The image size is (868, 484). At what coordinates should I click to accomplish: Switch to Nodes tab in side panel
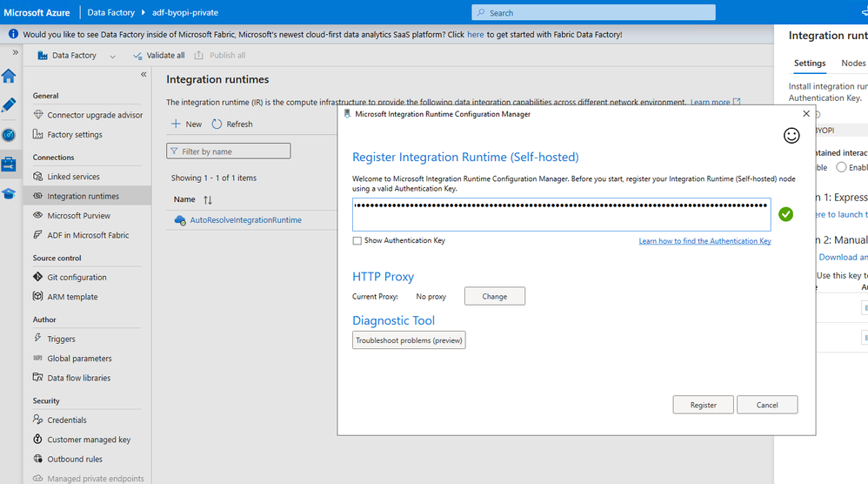(x=853, y=64)
